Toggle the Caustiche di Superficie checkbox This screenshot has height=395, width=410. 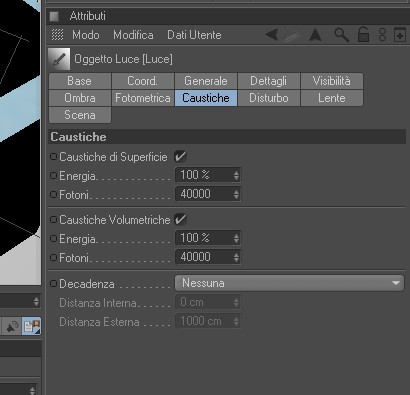tap(180, 156)
